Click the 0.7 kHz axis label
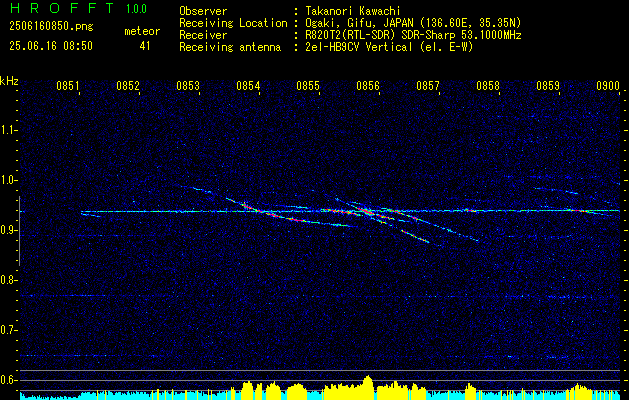629x400 pixels. pyautogui.click(x=7, y=330)
